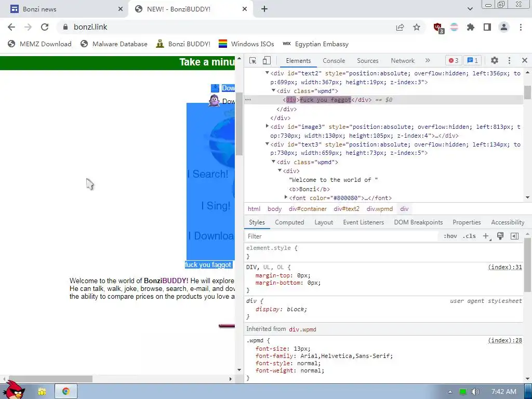532x399 pixels.
Task: Collapse the first div class="wpmd" node
Action: [x=273, y=90]
